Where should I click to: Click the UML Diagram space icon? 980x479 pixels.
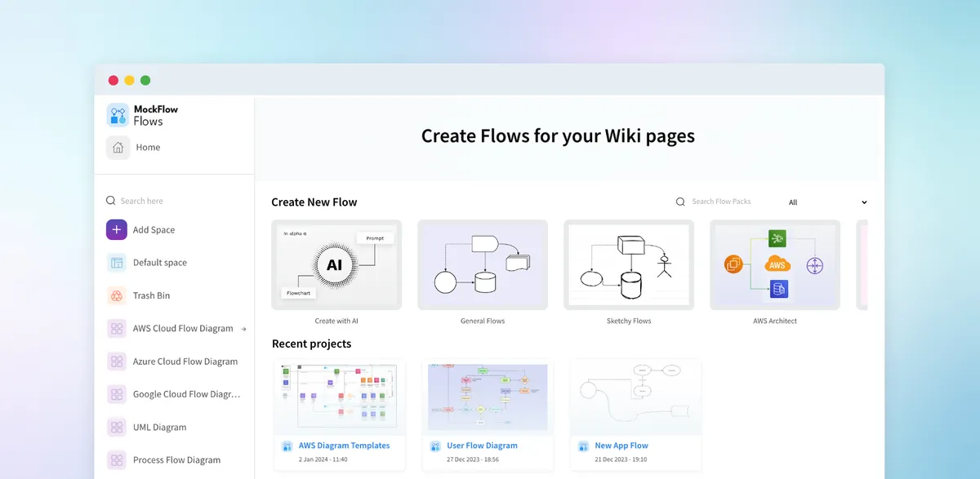click(x=117, y=428)
